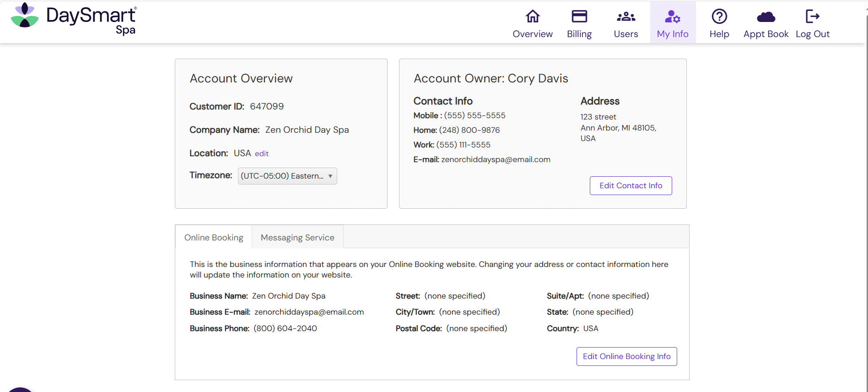Click the account owner e-mail address
Viewport: 868px width, 392px height.
tap(496, 159)
